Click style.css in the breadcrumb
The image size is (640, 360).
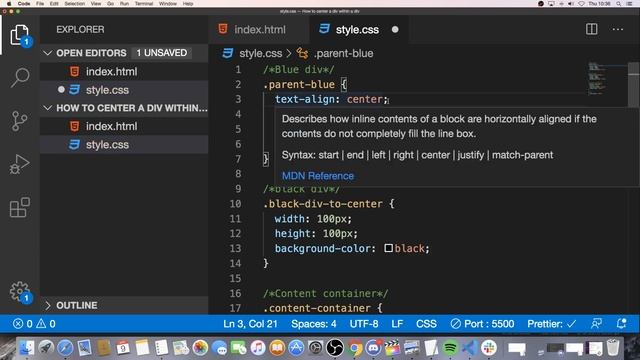coord(260,53)
